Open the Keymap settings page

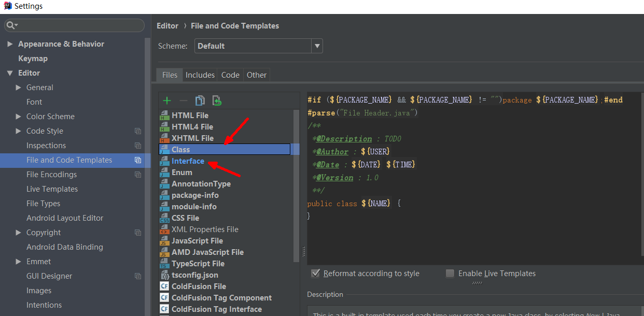pos(33,59)
